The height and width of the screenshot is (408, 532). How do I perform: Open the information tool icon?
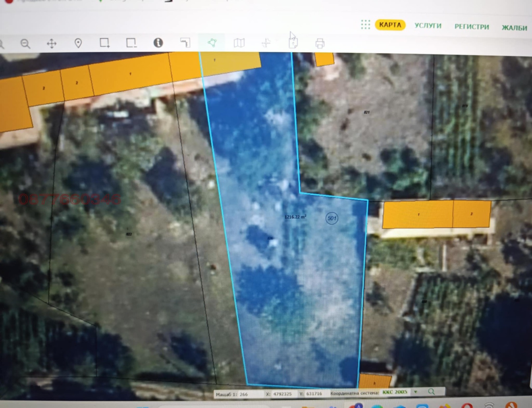click(158, 43)
